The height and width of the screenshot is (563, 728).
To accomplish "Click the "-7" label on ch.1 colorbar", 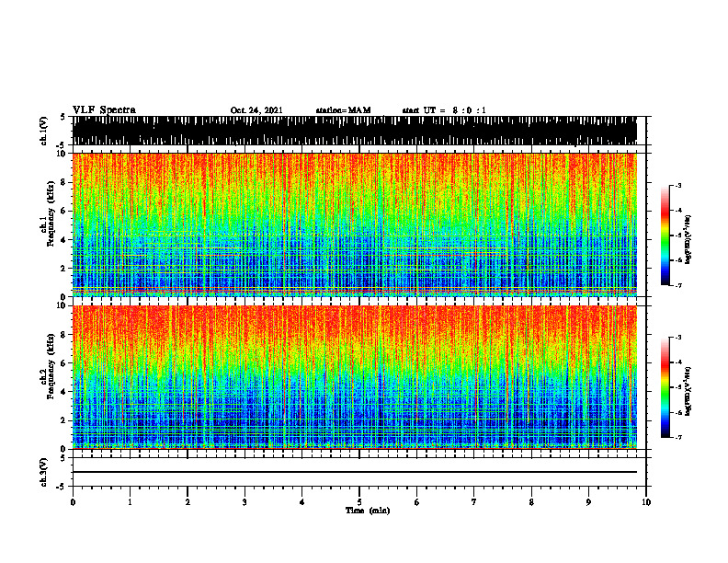I will 678,285.
